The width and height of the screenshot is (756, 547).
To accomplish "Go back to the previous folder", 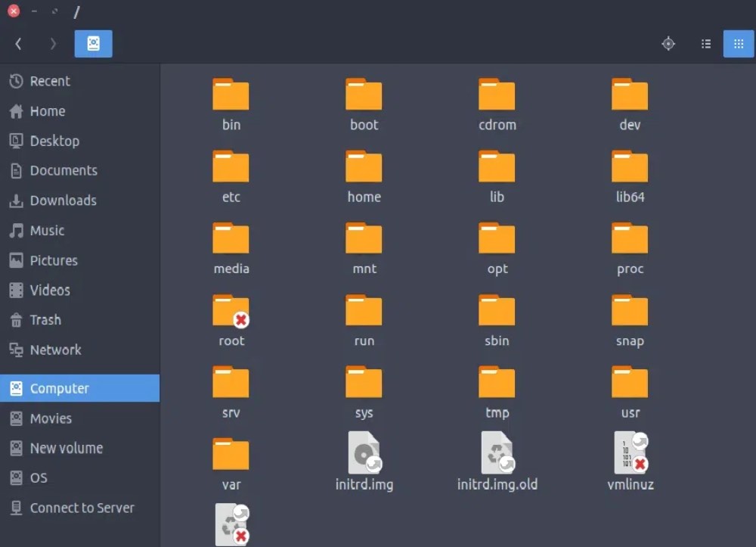I will 17,43.
